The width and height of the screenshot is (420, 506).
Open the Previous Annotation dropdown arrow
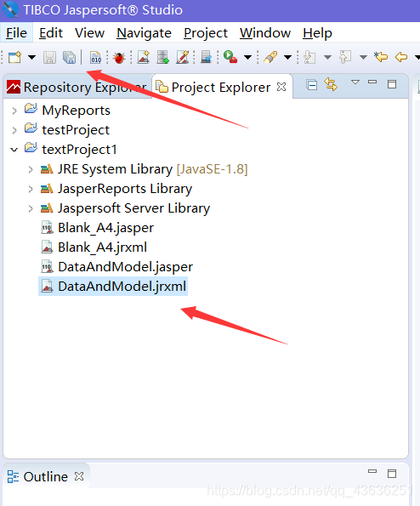pyautogui.click(x=363, y=58)
